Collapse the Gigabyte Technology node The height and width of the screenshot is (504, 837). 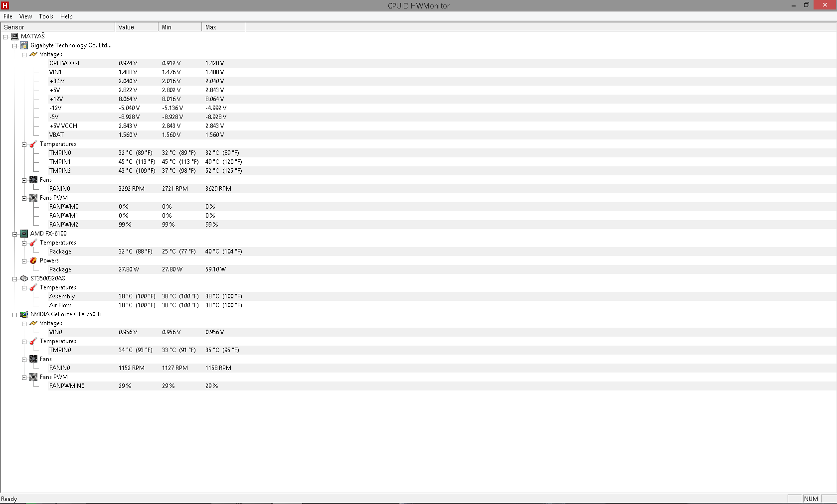(x=15, y=46)
